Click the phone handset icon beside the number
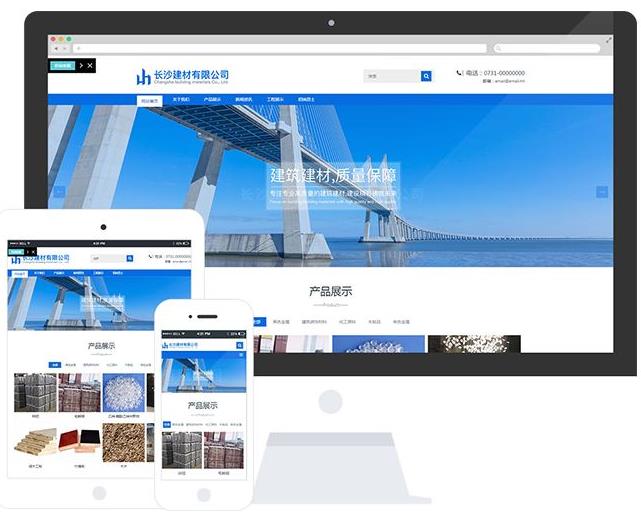Screen dimensions: 641x517 [460, 73]
